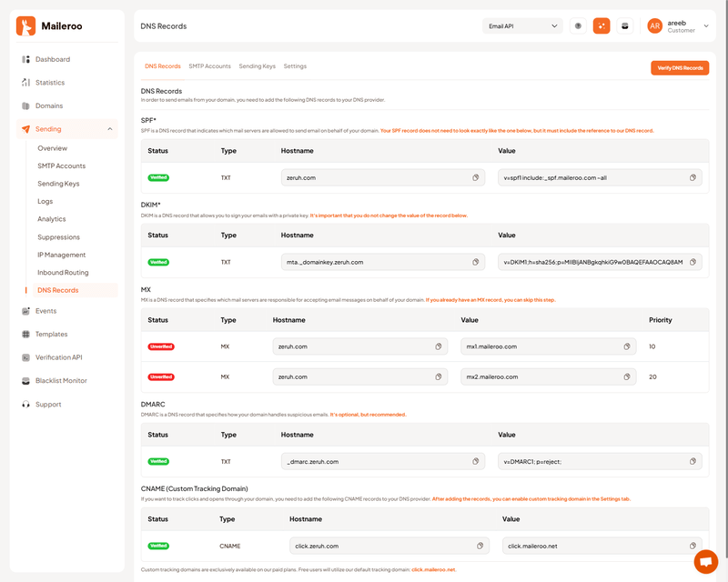728x582 pixels.
Task: Switch to the SMTP Accounts tab
Action: pos(209,66)
